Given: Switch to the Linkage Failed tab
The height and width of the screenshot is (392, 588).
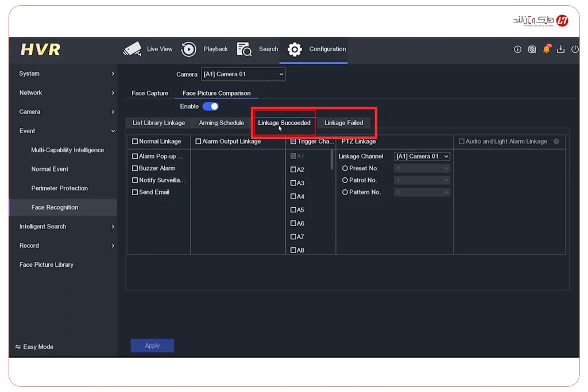Looking at the screenshot, I should [343, 123].
